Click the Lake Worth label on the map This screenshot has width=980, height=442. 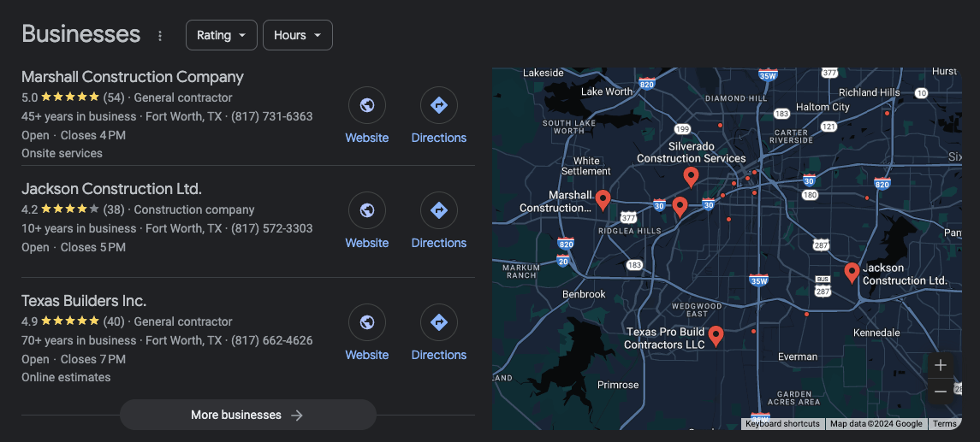pyautogui.click(x=606, y=91)
